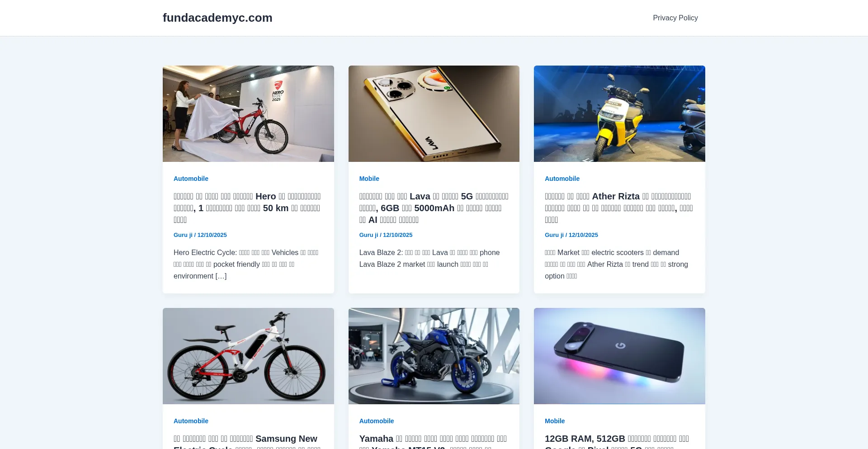The width and height of the screenshot is (868, 449).
Task: Open the Ather Rizta article headline
Action: 619,208
